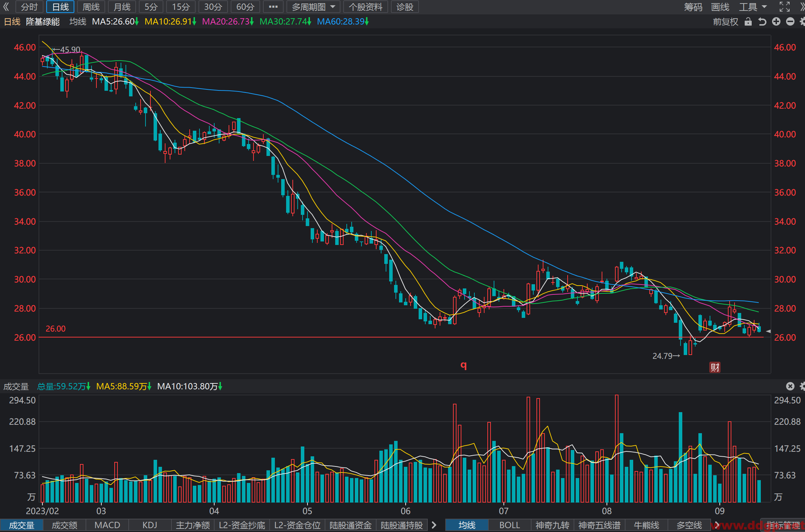This screenshot has width=805, height=532.
Task: Switch to the MACD indicator tab
Action: tap(107, 525)
